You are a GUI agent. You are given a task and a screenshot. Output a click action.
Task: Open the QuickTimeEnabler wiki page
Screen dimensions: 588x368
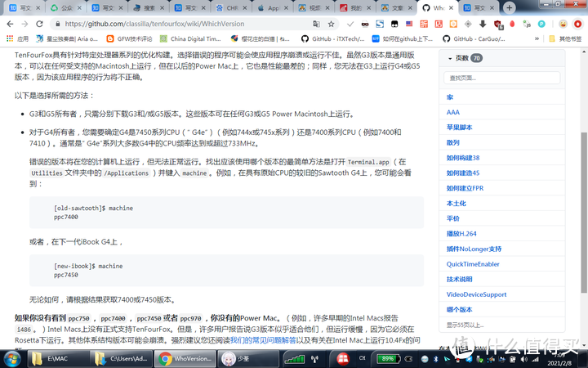[473, 264]
